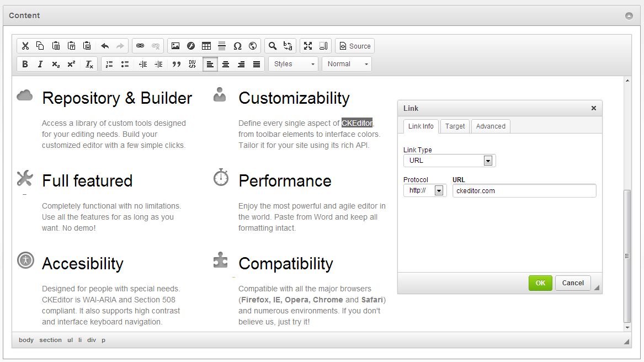Screen dimensions: 644x362
Task: Click the Find magnifier icon
Action: coord(272,46)
